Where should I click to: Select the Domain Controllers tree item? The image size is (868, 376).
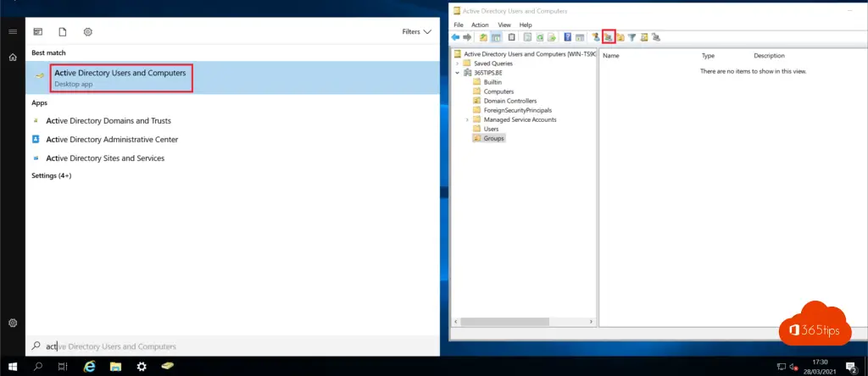(509, 101)
